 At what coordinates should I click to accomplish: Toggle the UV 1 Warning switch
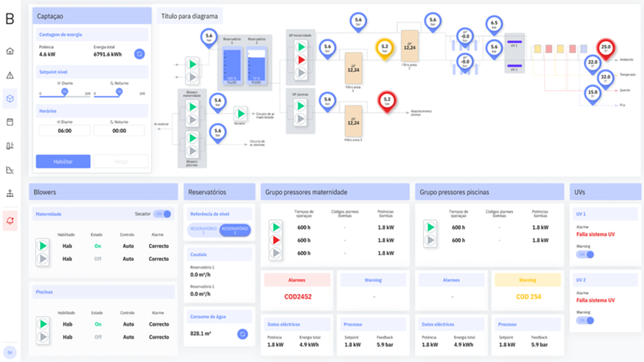pyautogui.click(x=585, y=255)
